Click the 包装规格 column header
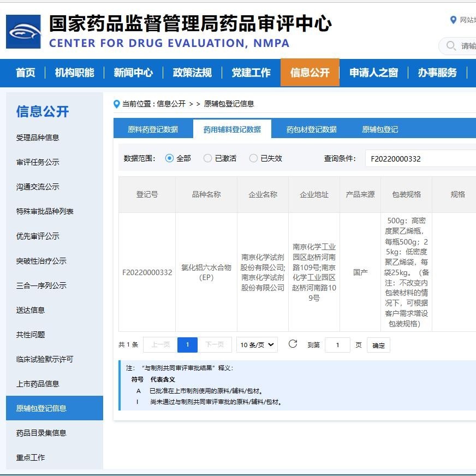Image resolution: width=476 pixels, height=476 pixels. pyautogui.click(x=406, y=194)
